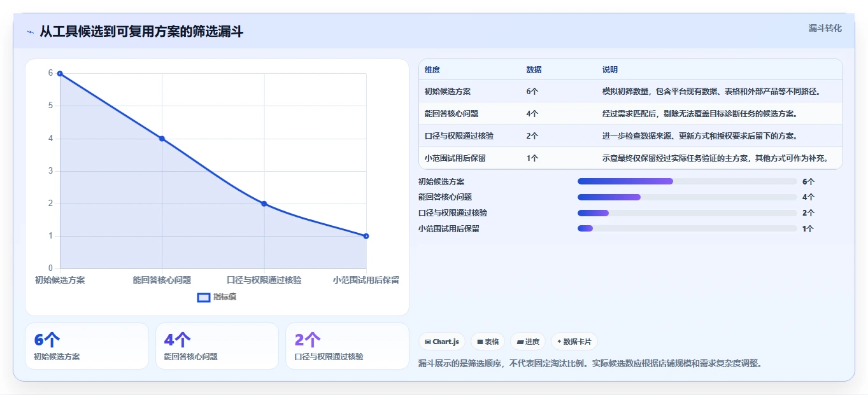Select the 口径与权限通过核验 table row cell
This screenshot has width=868, height=395.
pos(459,136)
